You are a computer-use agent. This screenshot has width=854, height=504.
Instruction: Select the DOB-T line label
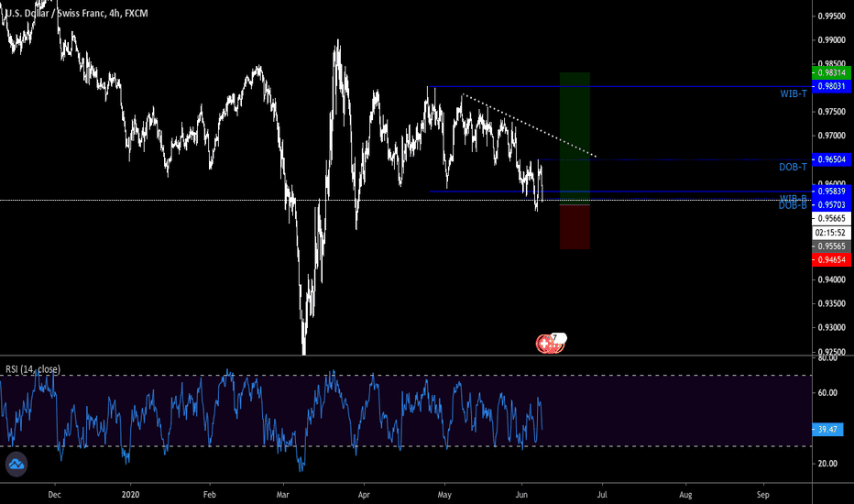793,167
